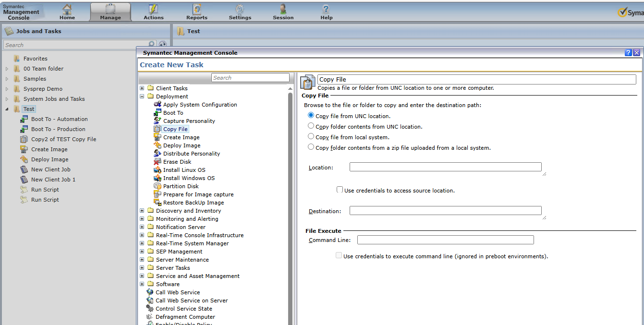644x325 pixels.
Task: Open the Reports menu
Action: tap(196, 11)
